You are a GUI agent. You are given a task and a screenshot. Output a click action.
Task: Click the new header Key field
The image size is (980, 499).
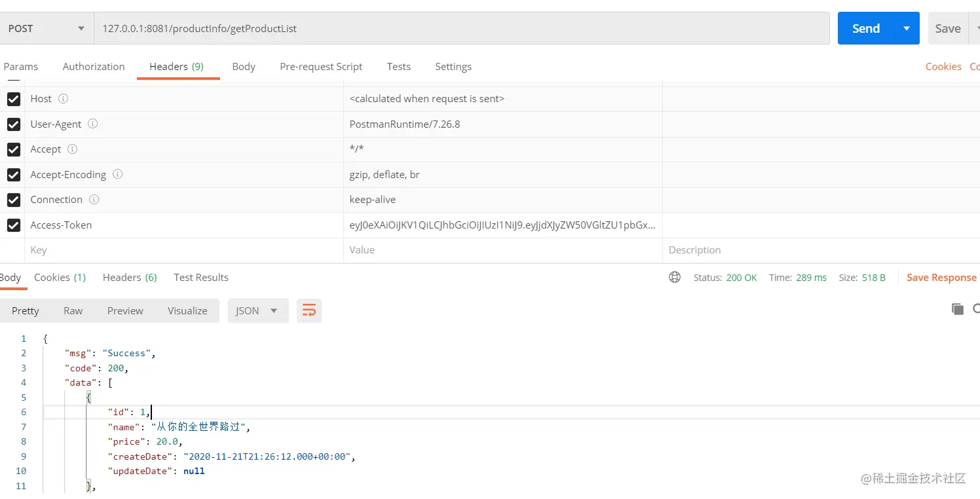click(x=183, y=250)
